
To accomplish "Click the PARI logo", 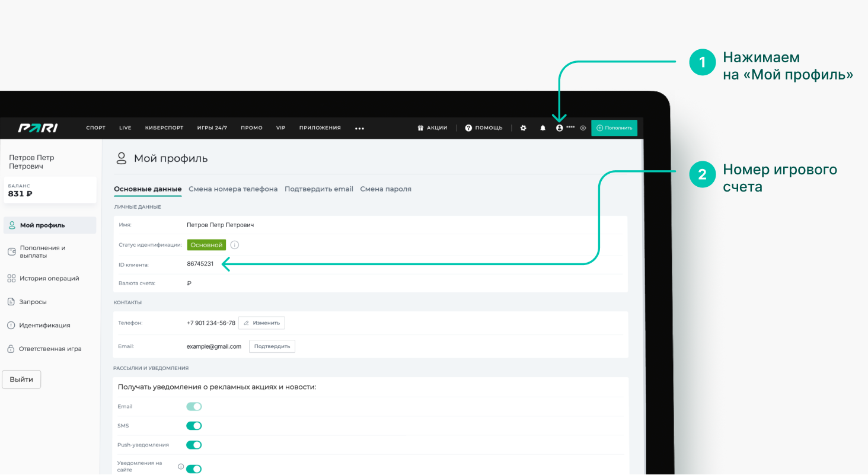I will point(37,127).
